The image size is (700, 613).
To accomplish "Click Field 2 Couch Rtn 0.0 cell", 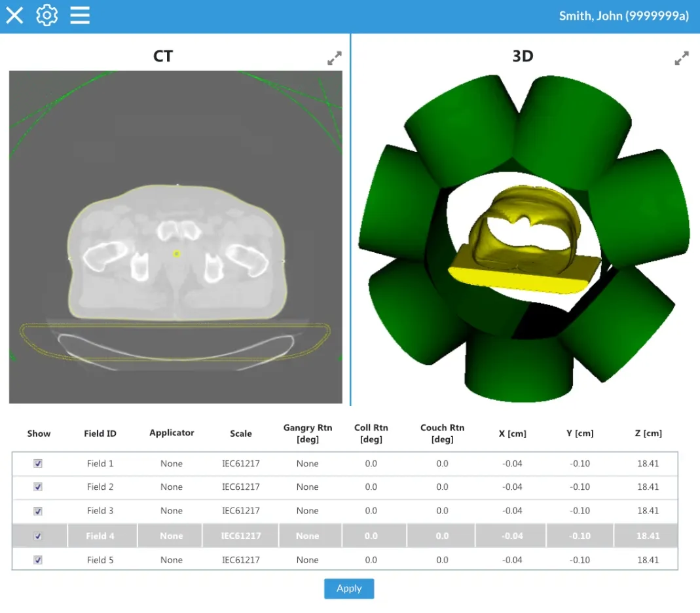I will click(442, 487).
